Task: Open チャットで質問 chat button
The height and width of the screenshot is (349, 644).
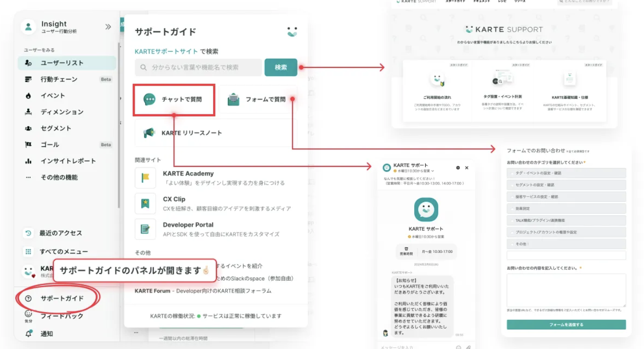Action: [x=174, y=99]
